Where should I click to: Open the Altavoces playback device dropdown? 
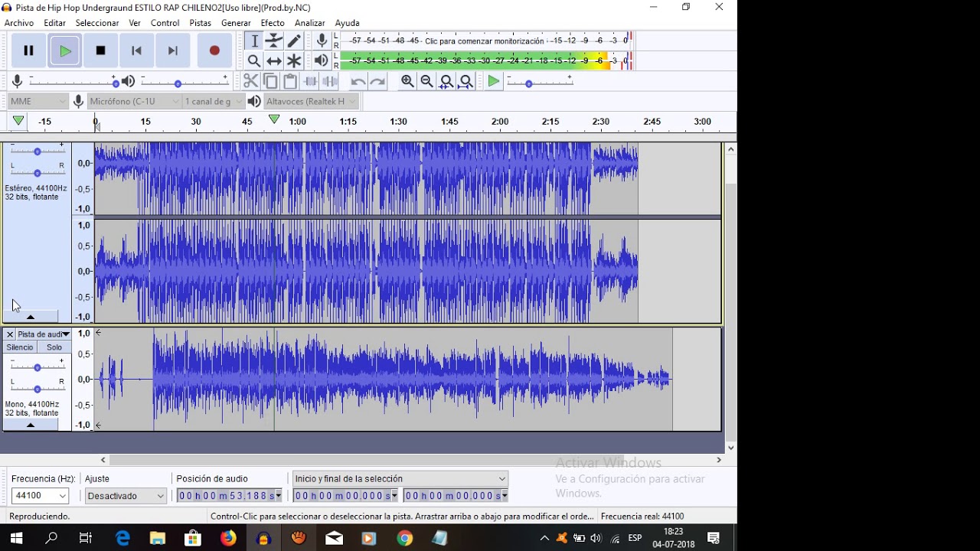tap(311, 101)
